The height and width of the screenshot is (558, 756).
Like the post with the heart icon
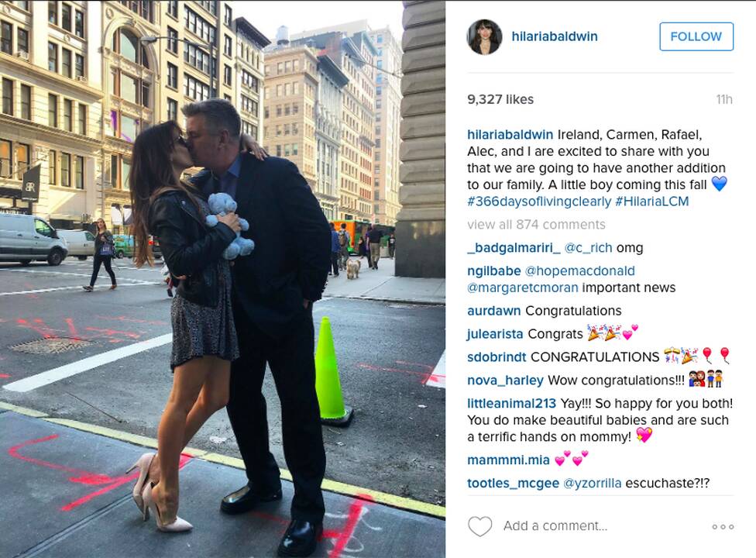pos(479,525)
